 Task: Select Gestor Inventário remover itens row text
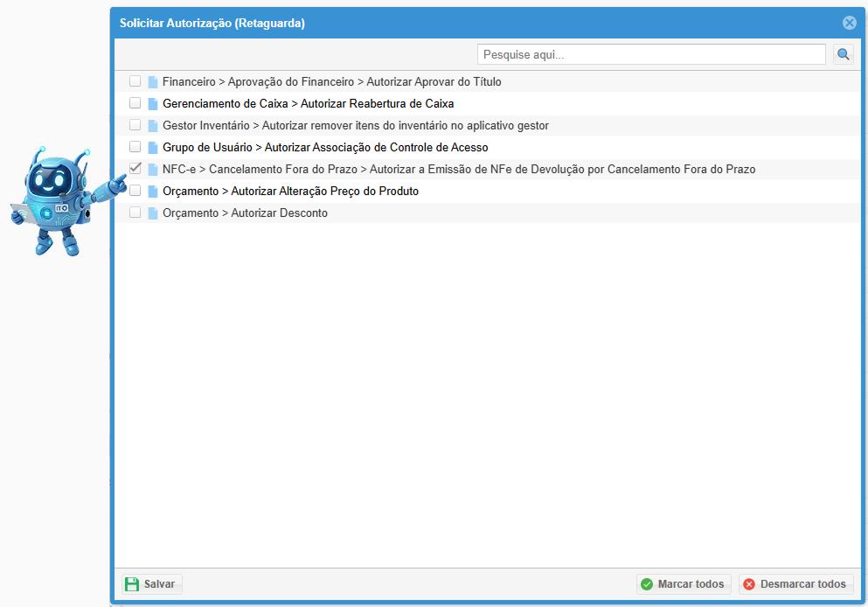[355, 126]
